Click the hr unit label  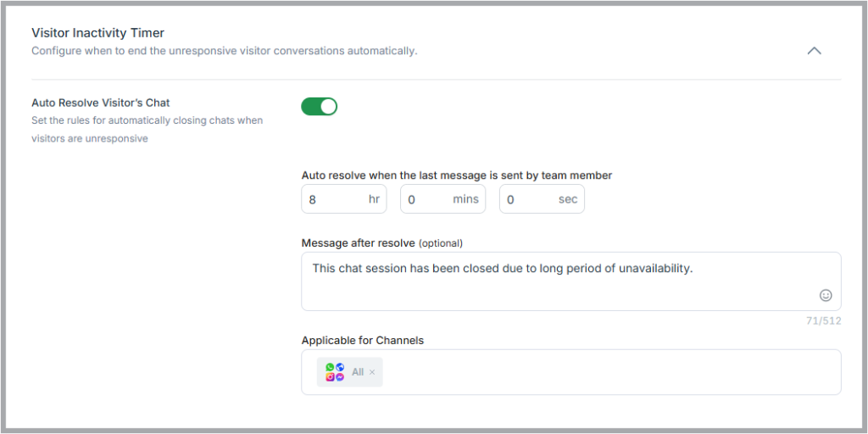tap(374, 199)
